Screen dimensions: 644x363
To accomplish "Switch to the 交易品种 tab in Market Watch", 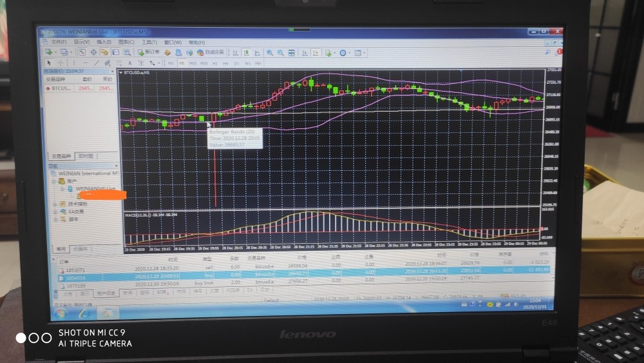I will tap(62, 156).
